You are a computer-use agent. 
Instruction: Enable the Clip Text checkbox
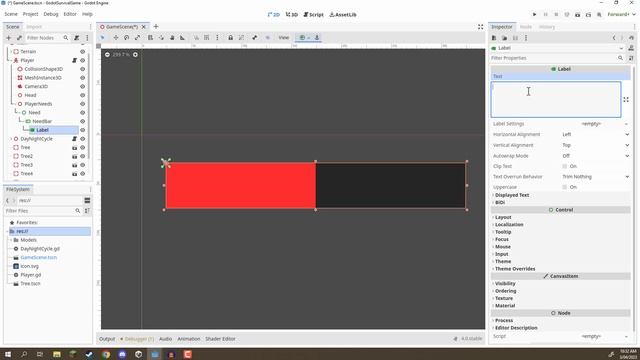point(564,167)
